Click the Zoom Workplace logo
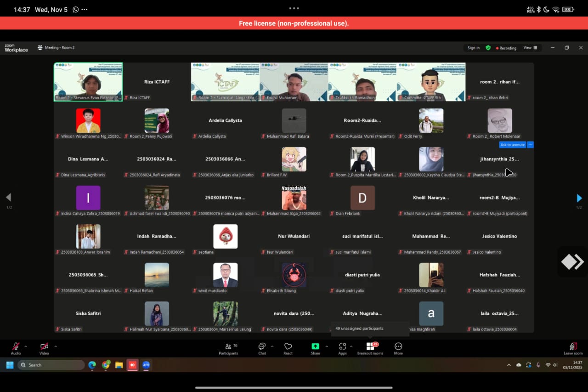 tap(16, 48)
